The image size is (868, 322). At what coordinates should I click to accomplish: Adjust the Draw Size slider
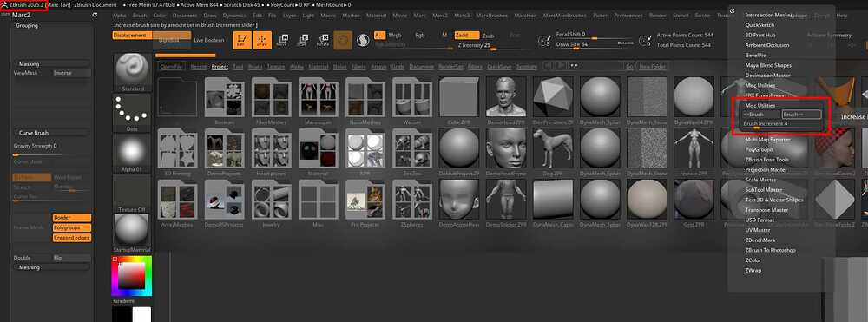pyautogui.click(x=595, y=45)
